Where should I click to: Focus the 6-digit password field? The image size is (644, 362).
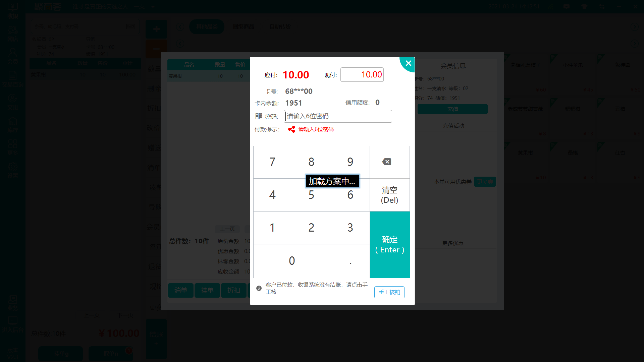pos(338,116)
